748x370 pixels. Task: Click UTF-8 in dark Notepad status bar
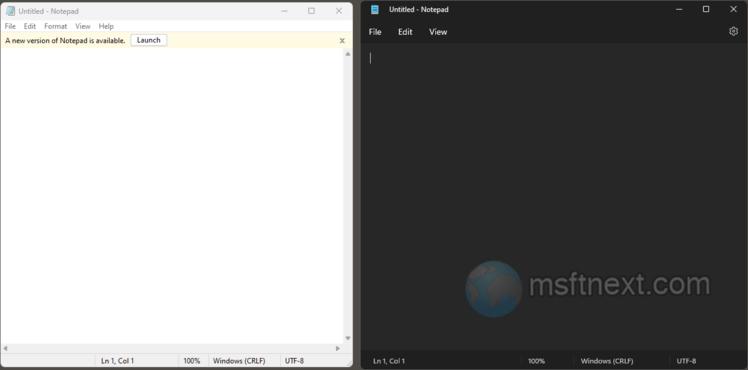[x=686, y=361]
